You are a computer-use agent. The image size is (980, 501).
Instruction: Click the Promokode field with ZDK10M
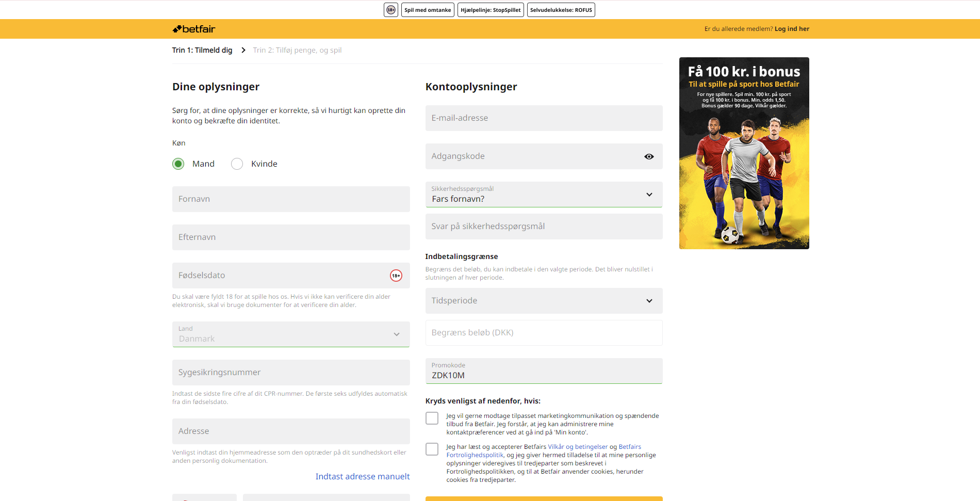[x=544, y=371]
